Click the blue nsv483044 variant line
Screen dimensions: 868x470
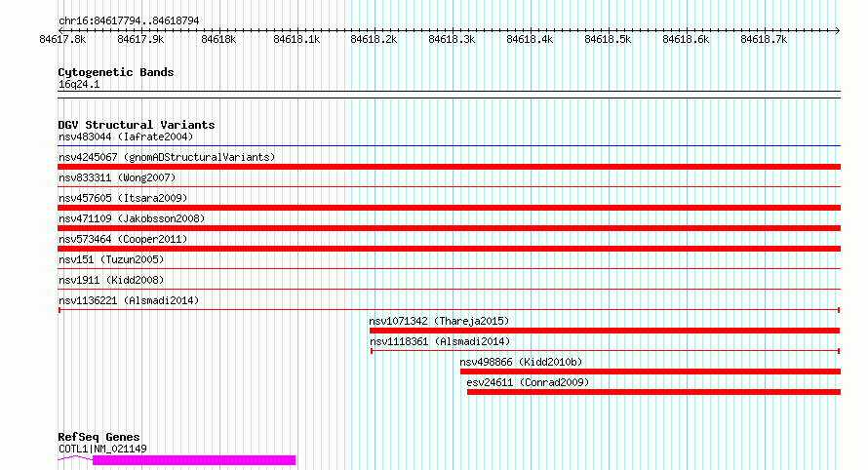449,146
